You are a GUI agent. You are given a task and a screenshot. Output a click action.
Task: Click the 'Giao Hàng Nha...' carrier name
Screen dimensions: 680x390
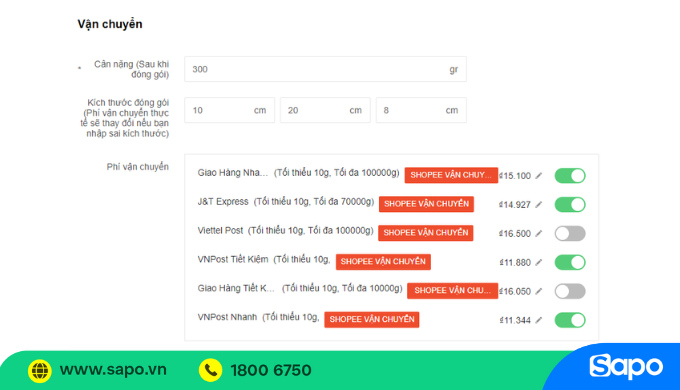click(233, 173)
